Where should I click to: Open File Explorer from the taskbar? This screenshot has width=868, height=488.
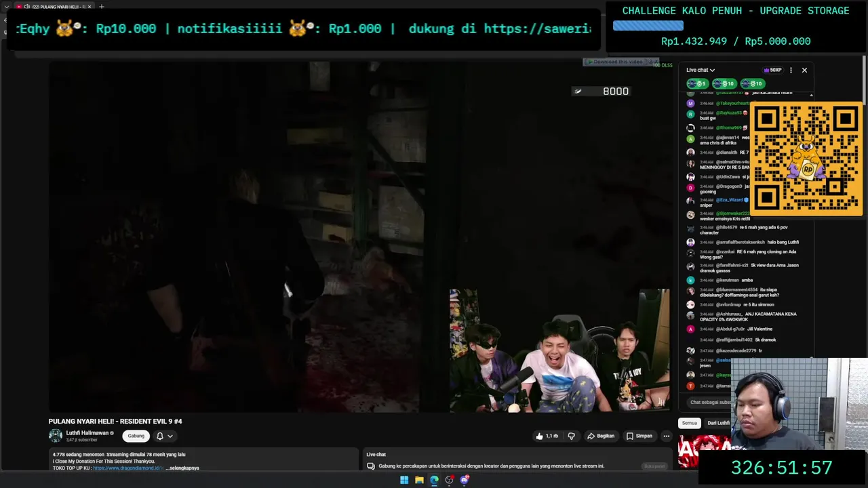pos(419,480)
